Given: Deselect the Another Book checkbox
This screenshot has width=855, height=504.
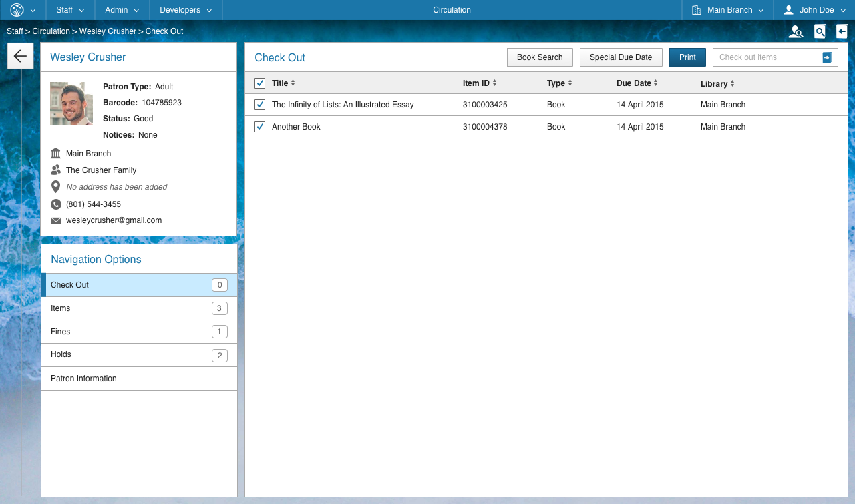Looking at the screenshot, I should [259, 126].
